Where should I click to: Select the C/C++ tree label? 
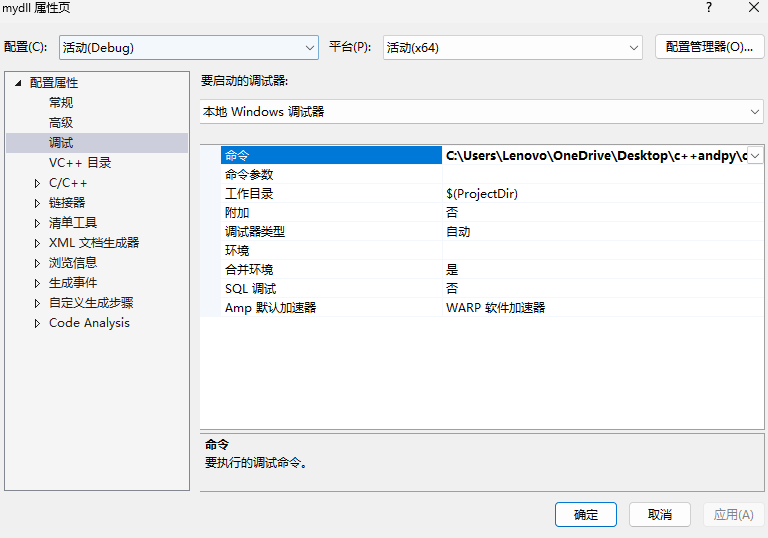68,183
